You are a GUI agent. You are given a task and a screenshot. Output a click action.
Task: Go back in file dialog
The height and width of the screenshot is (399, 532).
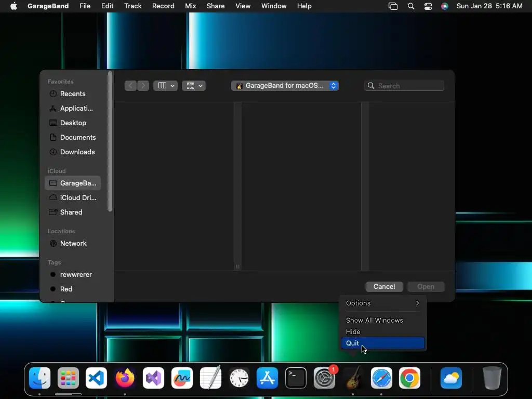click(x=130, y=86)
